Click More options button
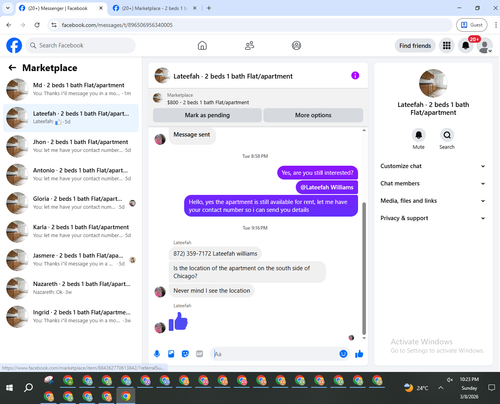The width and height of the screenshot is (500, 404). [x=313, y=115]
